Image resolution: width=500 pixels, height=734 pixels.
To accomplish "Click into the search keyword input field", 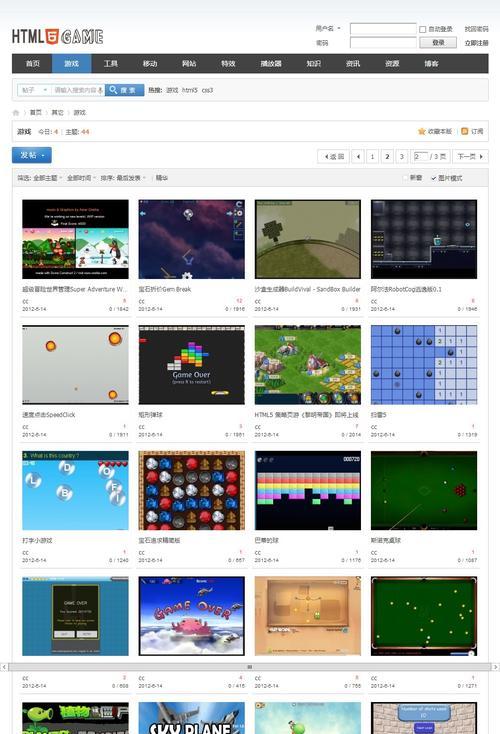I will click(75, 90).
